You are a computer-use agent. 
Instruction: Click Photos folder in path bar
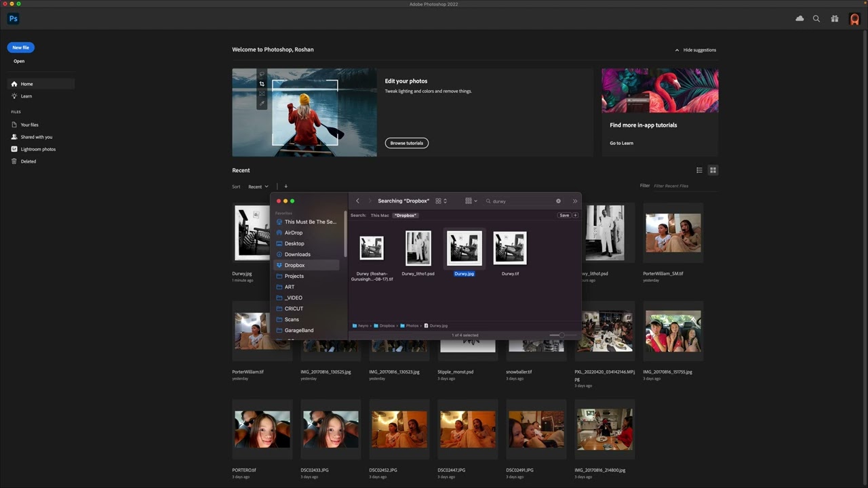(410, 326)
